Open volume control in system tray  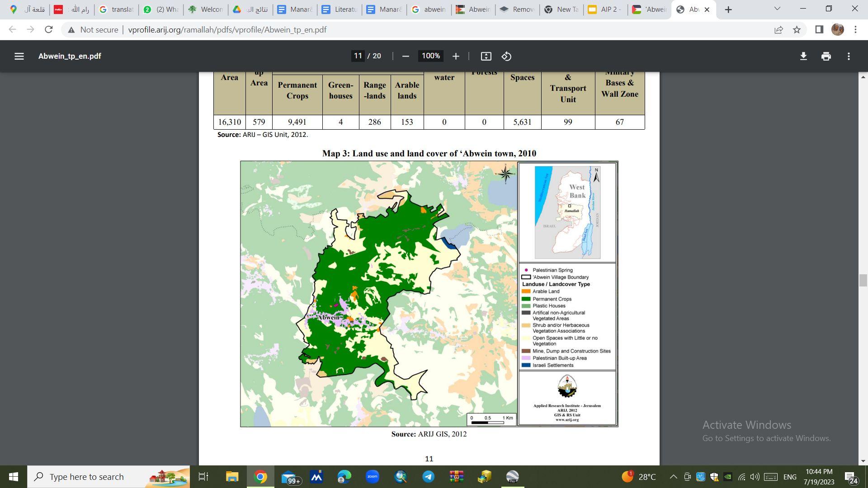pyautogui.click(x=755, y=477)
